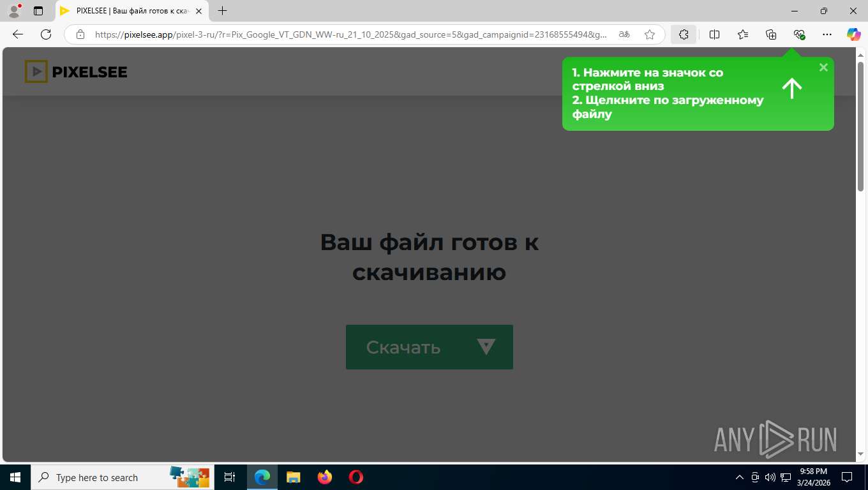Screen dimensions: 868x490
Task: View site information lock icon
Action: coord(80,34)
